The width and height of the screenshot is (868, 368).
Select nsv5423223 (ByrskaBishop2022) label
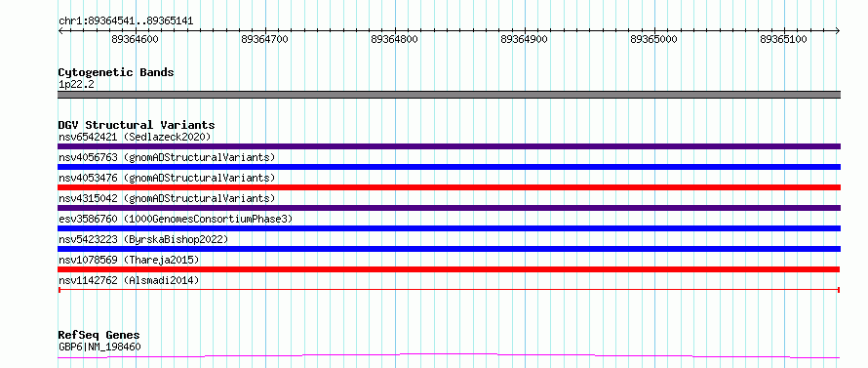pyautogui.click(x=142, y=239)
